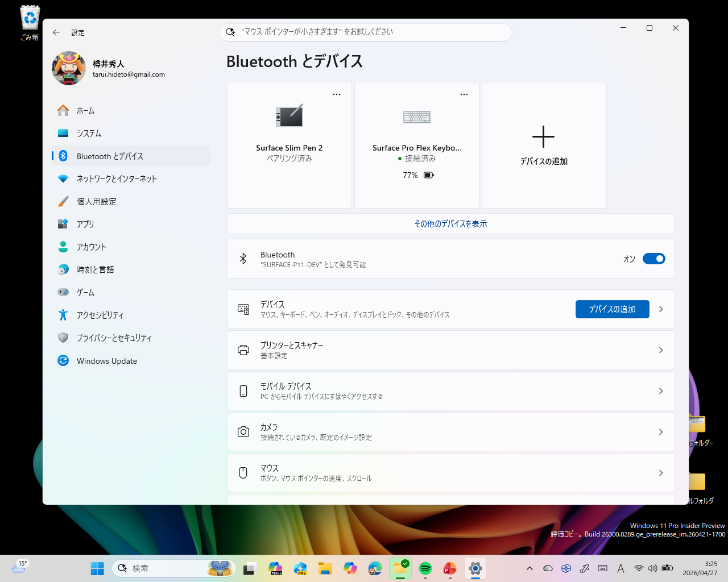The image size is (728, 582).
Task: Expand the デバイス row chevron
Action: pyautogui.click(x=661, y=309)
